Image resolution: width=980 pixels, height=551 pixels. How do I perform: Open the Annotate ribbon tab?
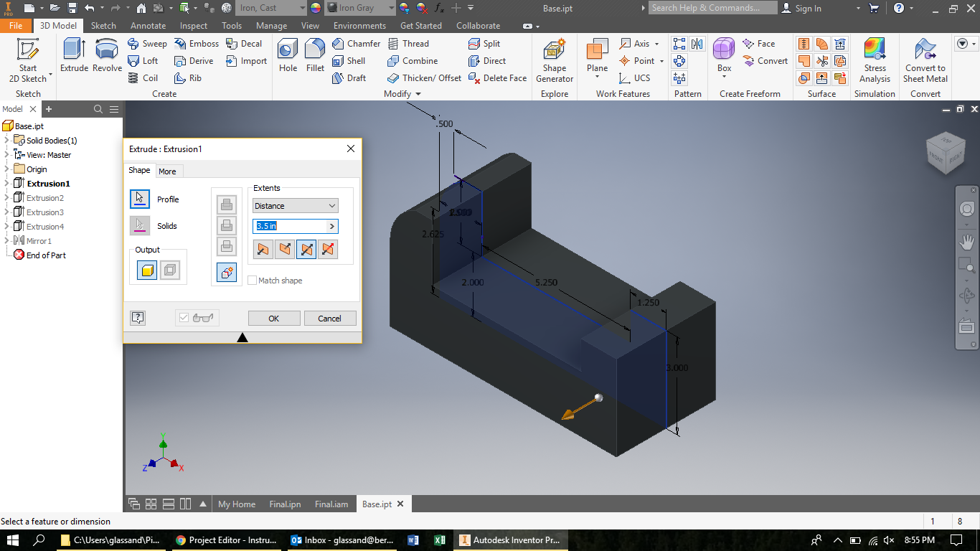click(x=148, y=26)
